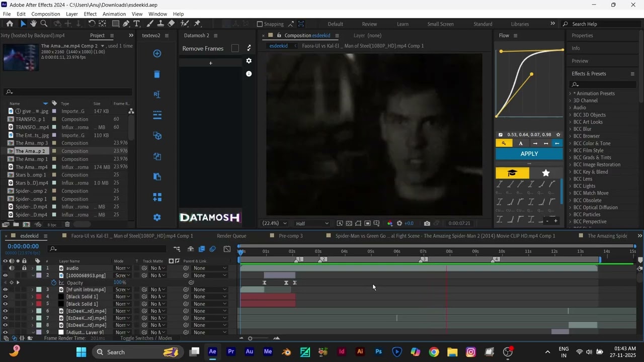Viewport: 644px width, 362px height.
Task: Open the magnification 22.4% dropdown
Action: point(274,223)
